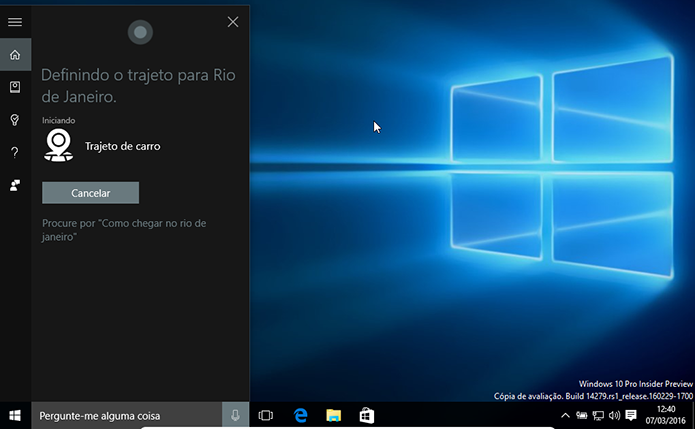This screenshot has height=429, width=695.
Task: Open Reminders lightbulb icon in sidebar
Action: 15,120
